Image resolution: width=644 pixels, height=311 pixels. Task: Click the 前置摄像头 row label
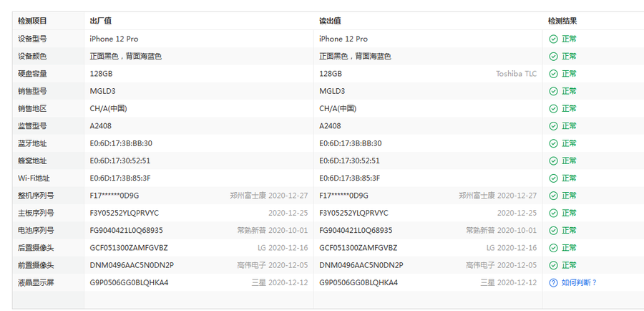(36, 265)
